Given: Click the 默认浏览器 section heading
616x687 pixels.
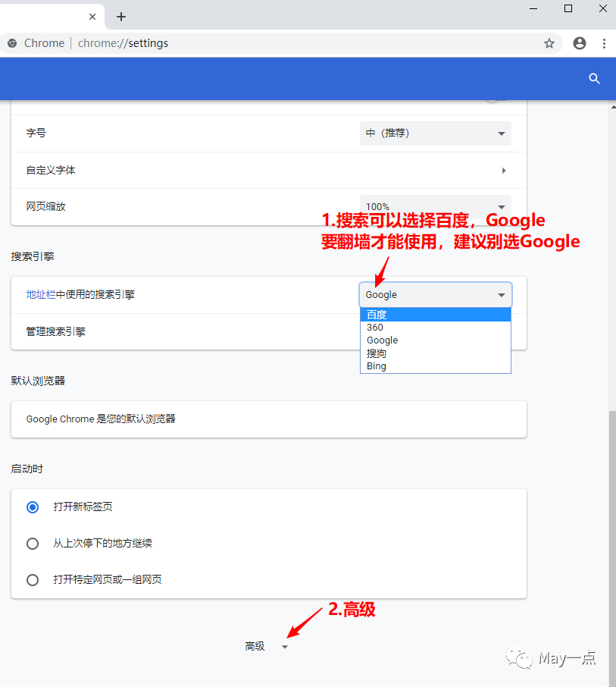Looking at the screenshot, I should pos(38,381).
